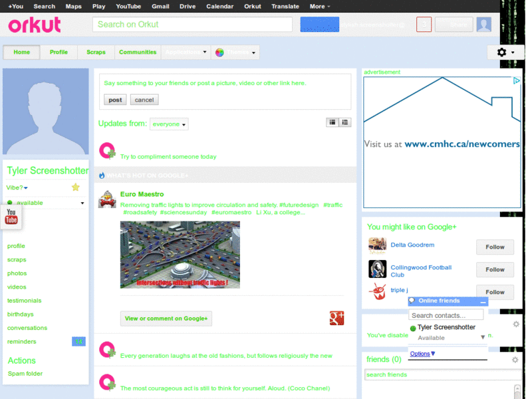
Task: Click the orkut logo
Action: coord(35,25)
